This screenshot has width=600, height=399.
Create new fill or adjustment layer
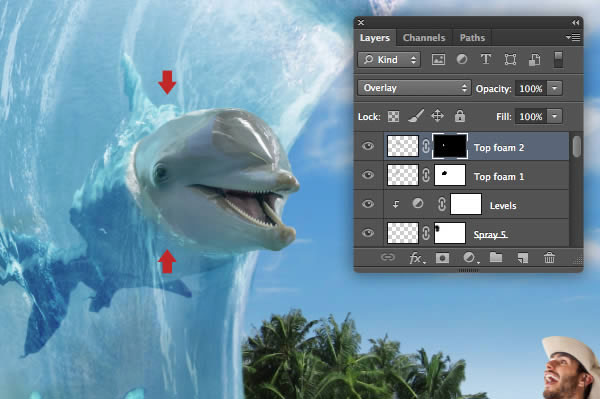click(x=470, y=258)
